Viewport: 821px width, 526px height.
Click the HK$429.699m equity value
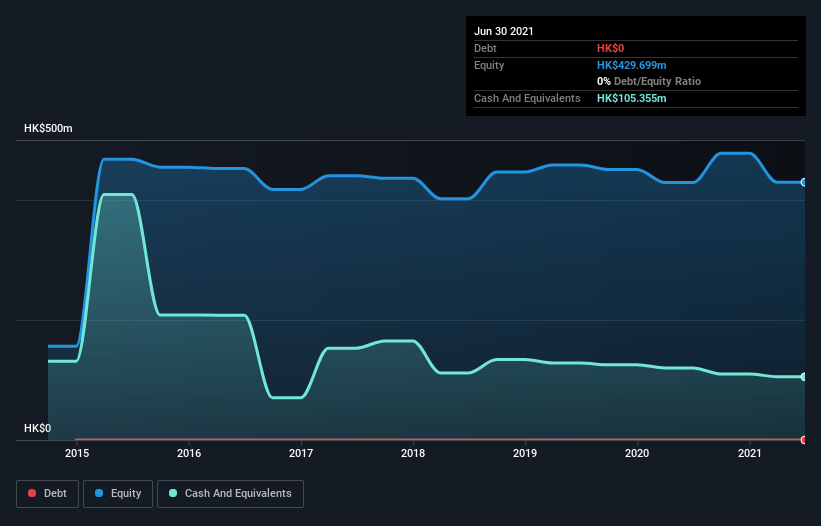pos(631,65)
